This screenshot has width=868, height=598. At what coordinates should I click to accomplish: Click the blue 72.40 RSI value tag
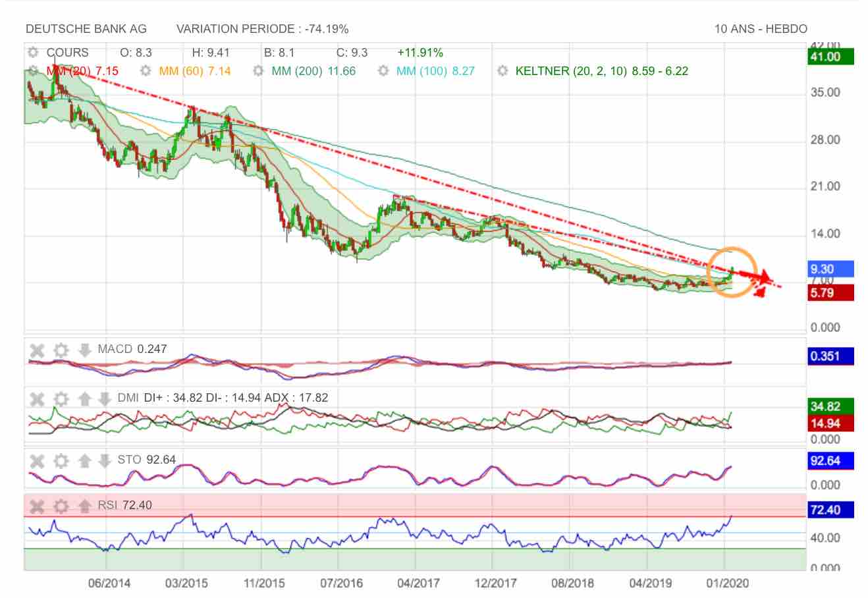click(x=830, y=510)
